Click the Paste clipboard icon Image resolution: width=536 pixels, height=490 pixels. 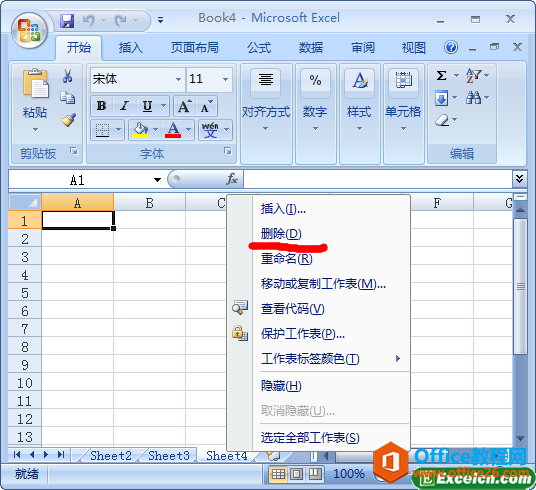tap(35, 83)
